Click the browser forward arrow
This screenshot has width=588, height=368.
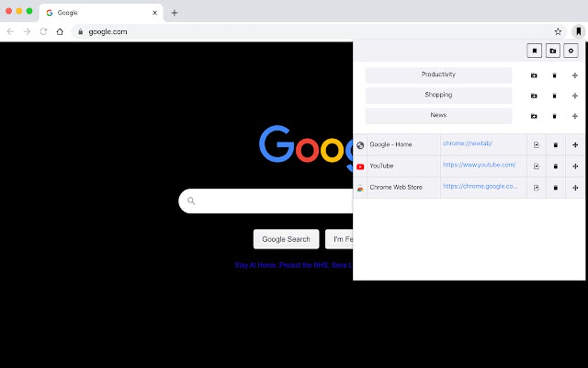coord(27,32)
